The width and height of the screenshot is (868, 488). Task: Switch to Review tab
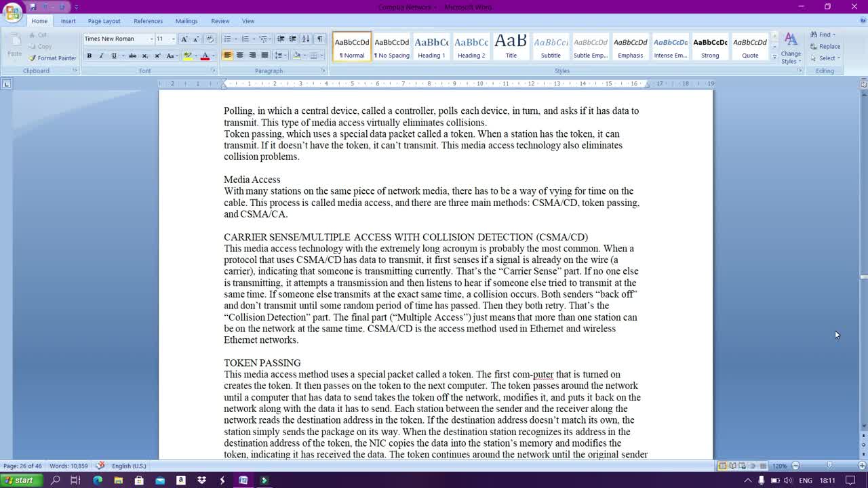tap(220, 21)
